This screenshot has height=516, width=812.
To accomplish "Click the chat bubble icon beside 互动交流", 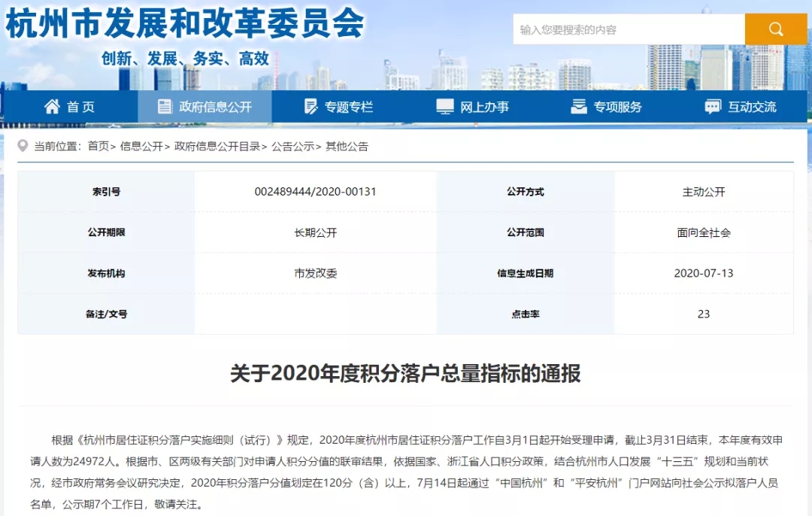I will pos(713,107).
